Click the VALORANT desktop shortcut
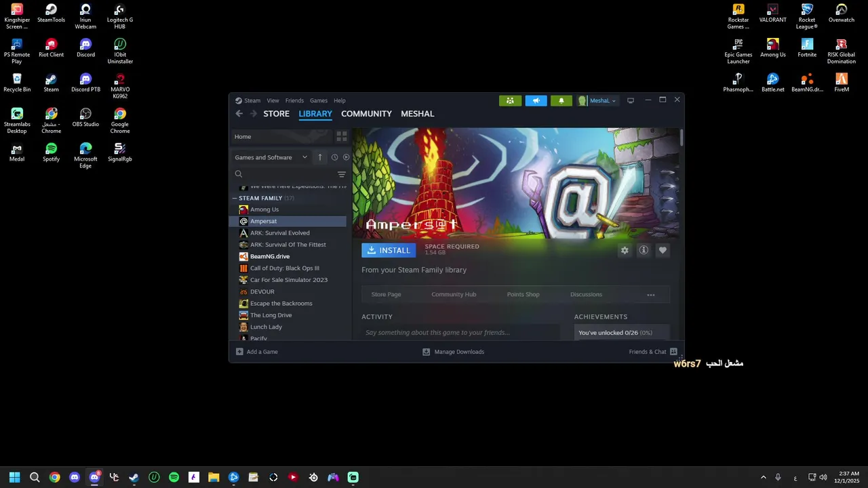Screen dimensions: 868x488 [773, 14]
